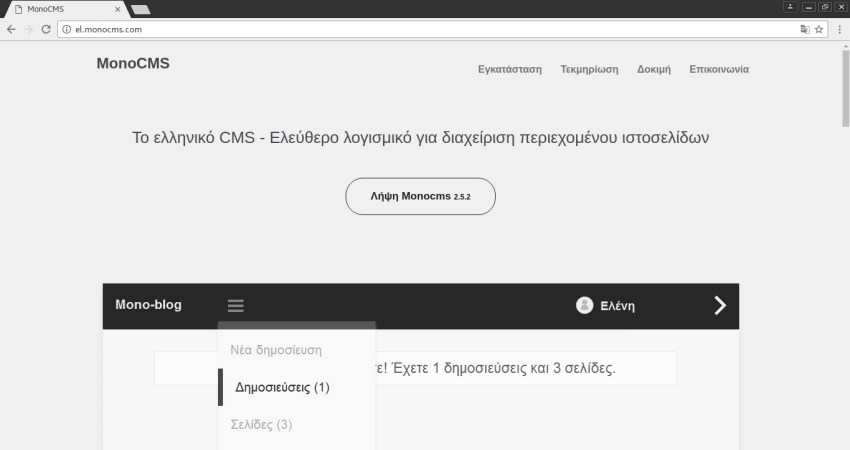Image resolution: width=850 pixels, height=450 pixels.
Task: Open a new browser tab
Action: pos(141,9)
